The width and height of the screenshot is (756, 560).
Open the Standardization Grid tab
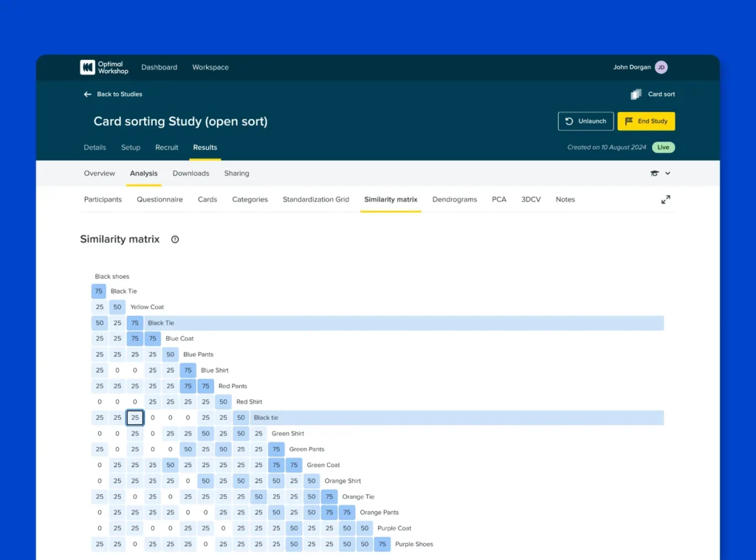[x=316, y=199]
